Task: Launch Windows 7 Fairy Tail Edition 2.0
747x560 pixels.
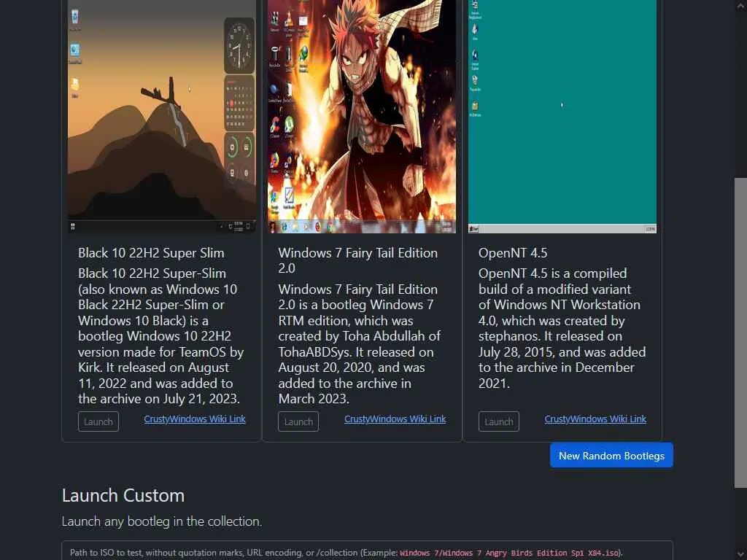Action: coord(298,421)
